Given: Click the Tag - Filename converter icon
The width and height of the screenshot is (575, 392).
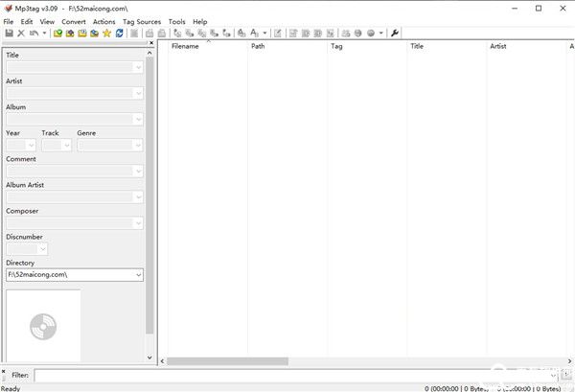Looking at the screenshot, I should 177,34.
